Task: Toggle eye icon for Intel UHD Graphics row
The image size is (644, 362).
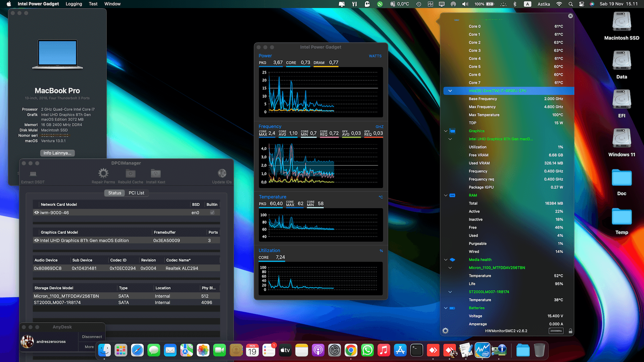Action: pos(37,240)
